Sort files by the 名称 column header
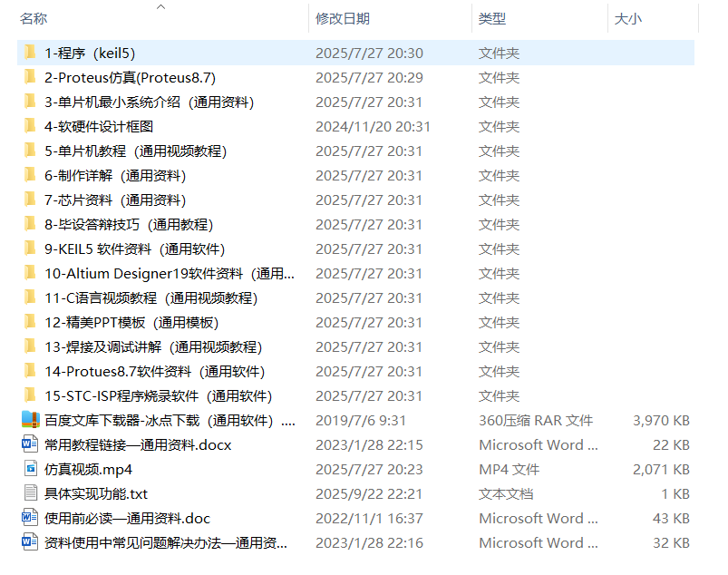This screenshot has width=728, height=575. pyautogui.click(x=34, y=18)
